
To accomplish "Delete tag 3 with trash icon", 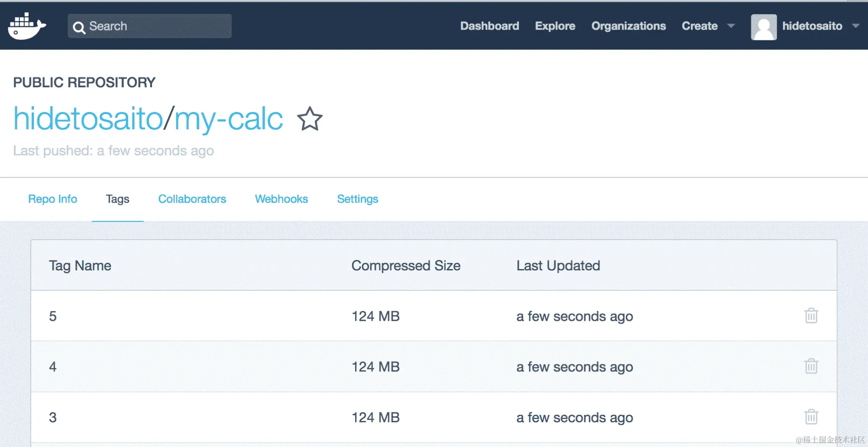I will (x=811, y=417).
